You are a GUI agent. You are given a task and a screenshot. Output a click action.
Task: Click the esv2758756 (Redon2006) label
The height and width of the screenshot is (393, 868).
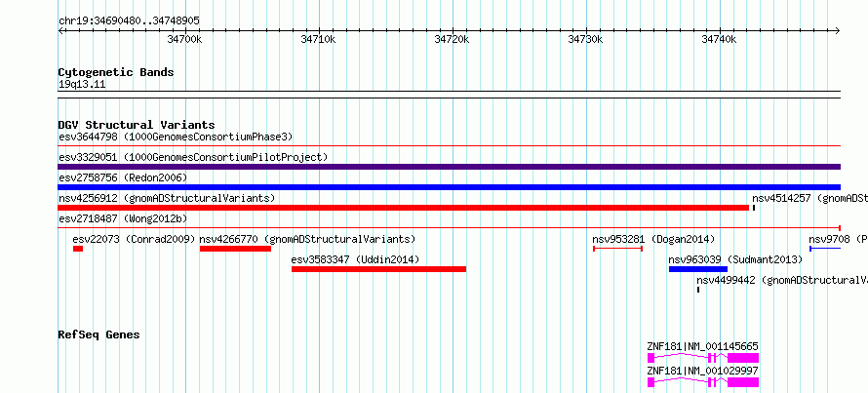point(123,177)
